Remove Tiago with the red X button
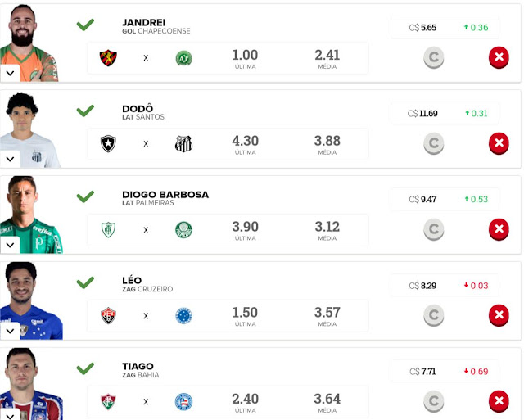The width and height of the screenshot is (524, 420). coord(499,401)
